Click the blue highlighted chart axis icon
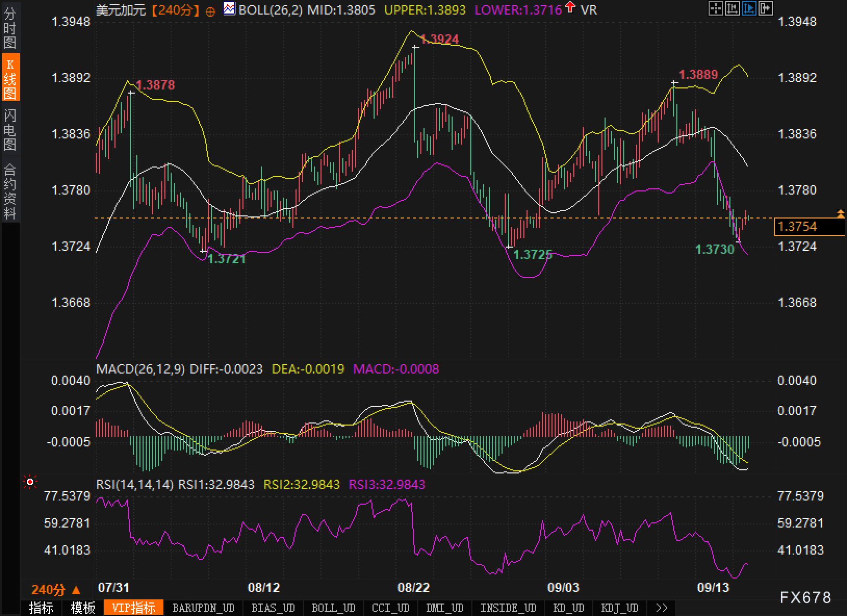This screenshot has height=616, width=847. [x=749, y=8]
